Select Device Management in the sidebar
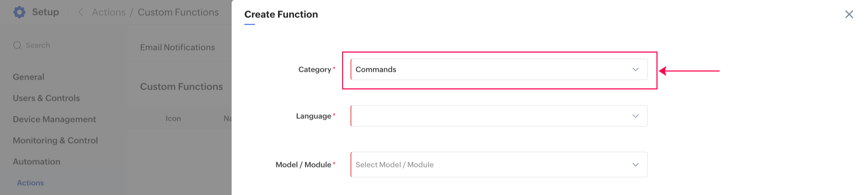Image resolution: width=868 pixels, height=195 pixels. tap(54, 119)
